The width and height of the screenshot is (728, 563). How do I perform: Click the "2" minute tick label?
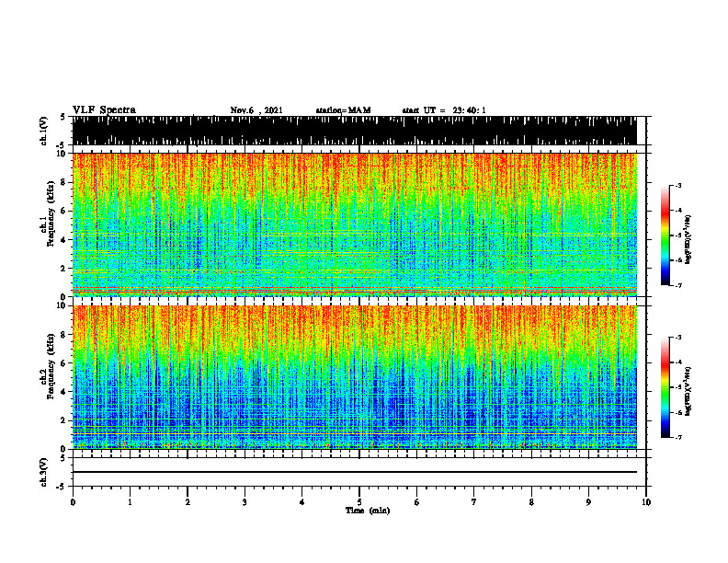point(188,502)
